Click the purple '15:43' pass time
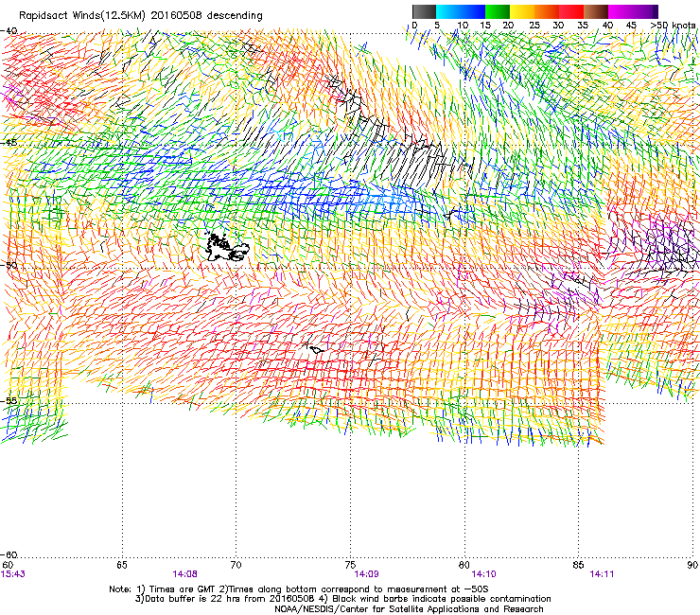The width and height of the screenshot is (700, 615). coord(13,574)
